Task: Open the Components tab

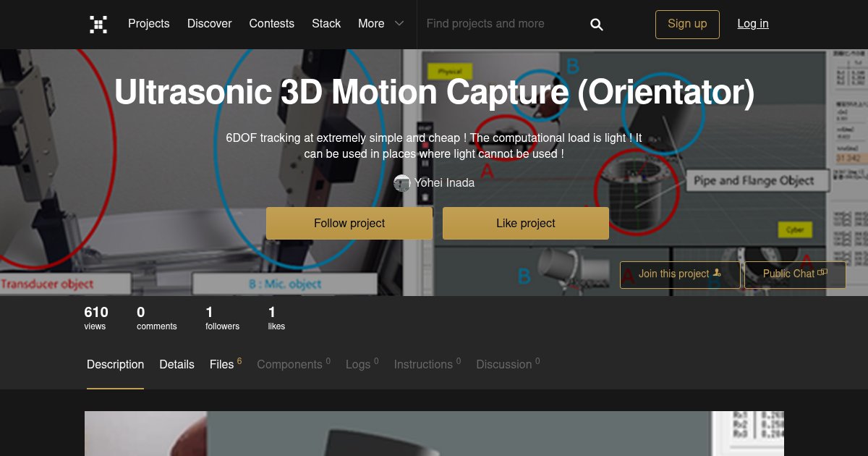Action: (x=294, y=364)
